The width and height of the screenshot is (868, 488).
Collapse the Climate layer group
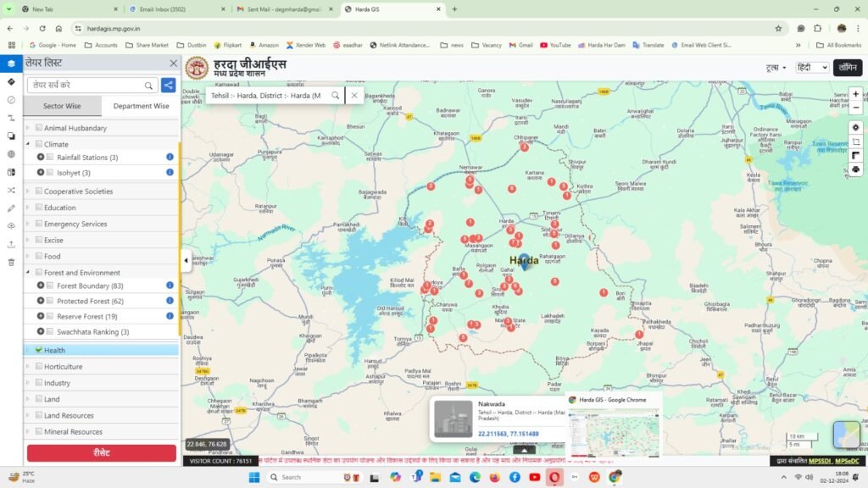(x=28, y=144)
